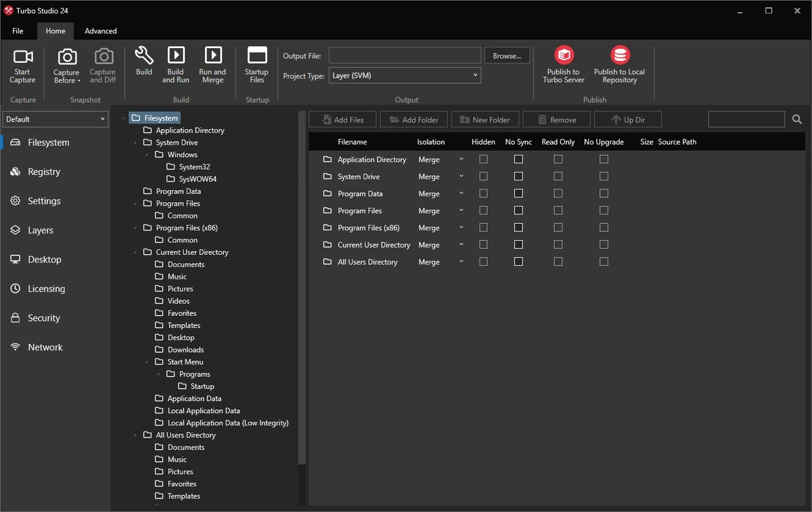
Task: Collapse the System Drive tree node
Action: pyautogui.click(x=135, y=143)
